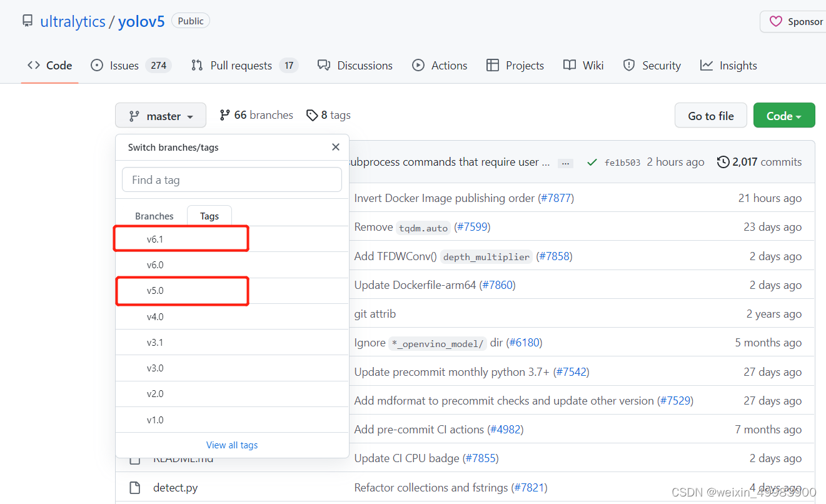Select tag v6.1
The image size is (826, 504).
point(232,239)
